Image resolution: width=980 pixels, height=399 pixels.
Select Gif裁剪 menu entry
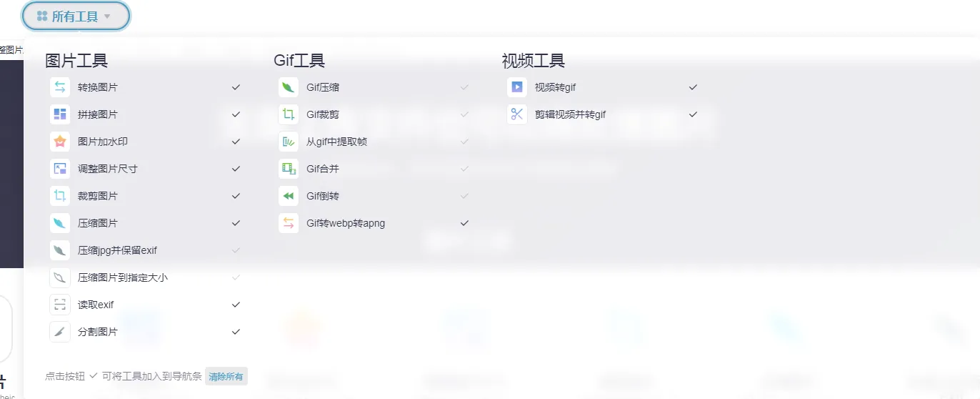tap(323, 114)
